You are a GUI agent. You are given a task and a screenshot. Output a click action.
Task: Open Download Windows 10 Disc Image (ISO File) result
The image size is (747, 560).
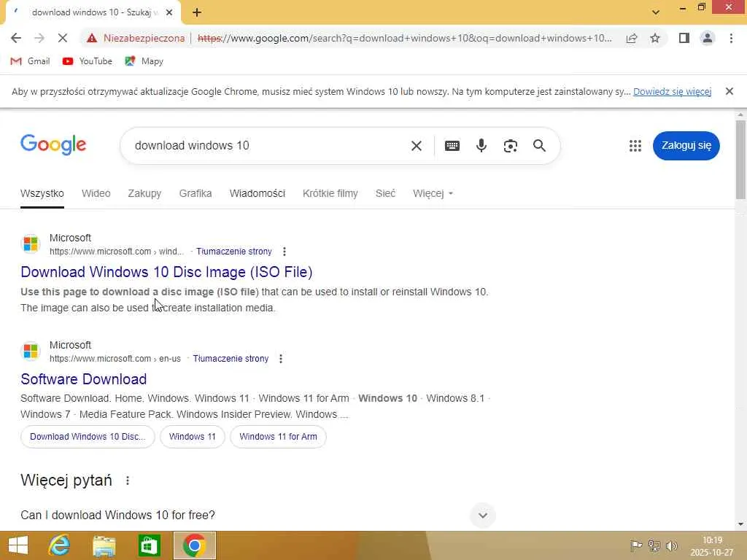click(166, 272)
